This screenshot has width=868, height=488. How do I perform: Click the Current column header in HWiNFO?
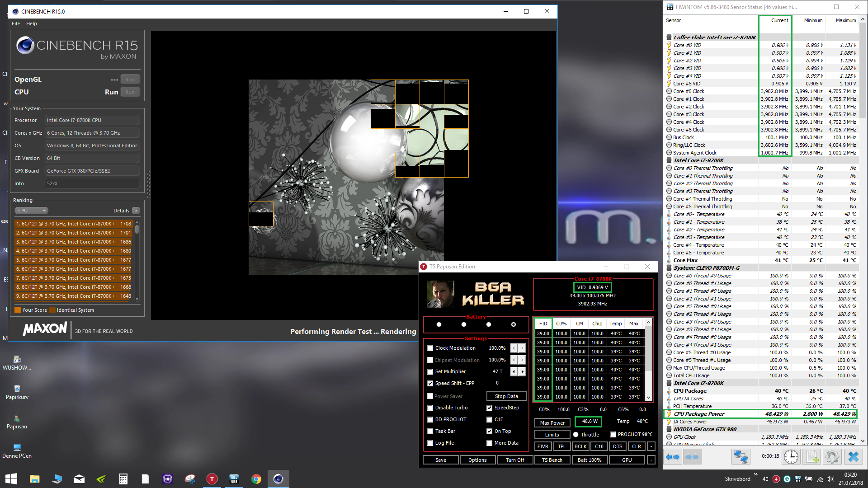tap(779, 20)
